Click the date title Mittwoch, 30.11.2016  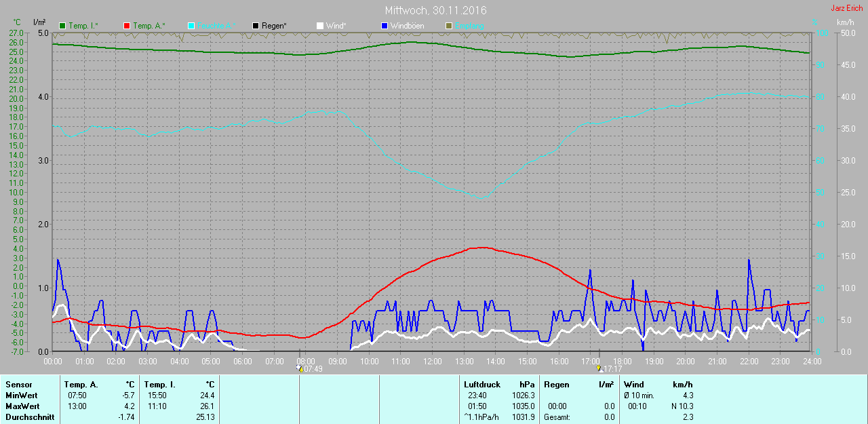tap(435, 10)
